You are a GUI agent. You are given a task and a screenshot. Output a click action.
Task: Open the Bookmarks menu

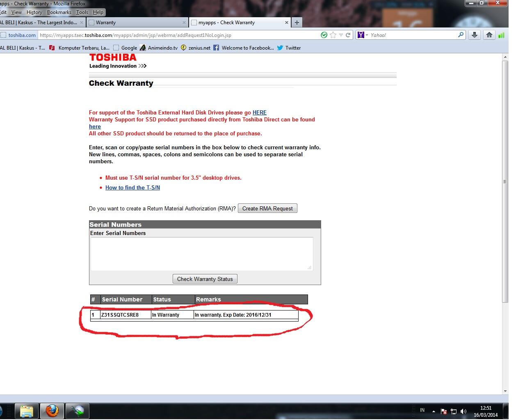pyautogui.click(x=59, y=12)
